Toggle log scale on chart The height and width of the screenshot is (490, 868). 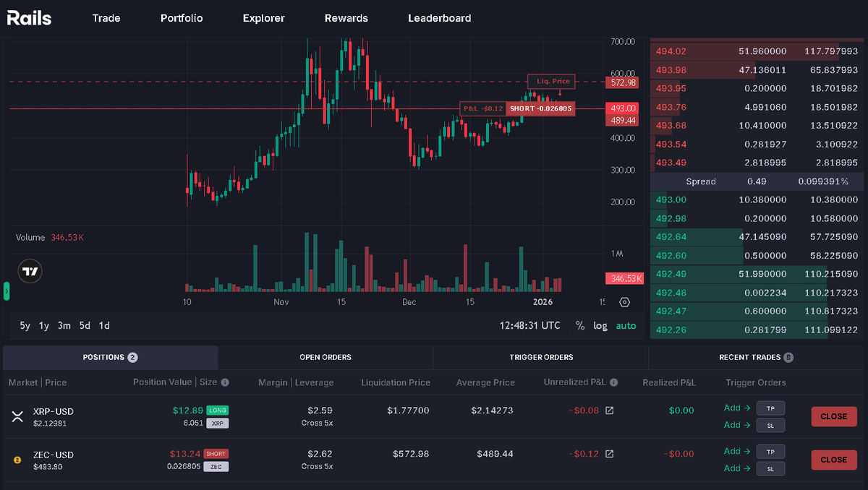pos(600,326)
